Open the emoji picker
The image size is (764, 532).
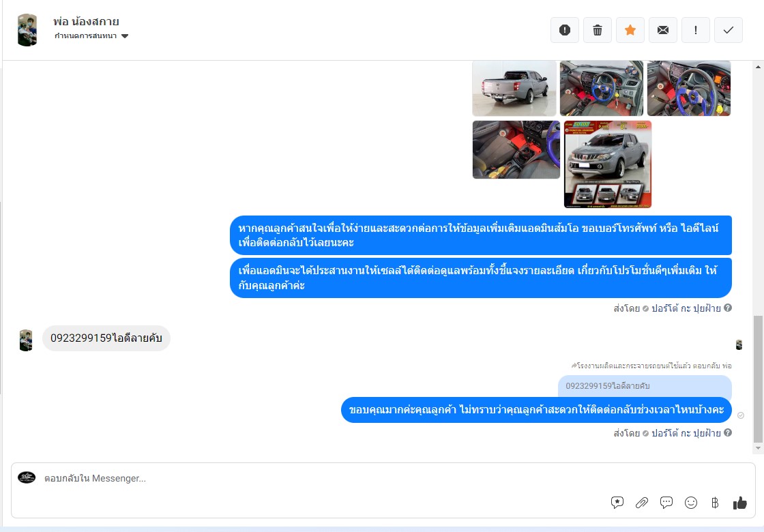[691, 503]
